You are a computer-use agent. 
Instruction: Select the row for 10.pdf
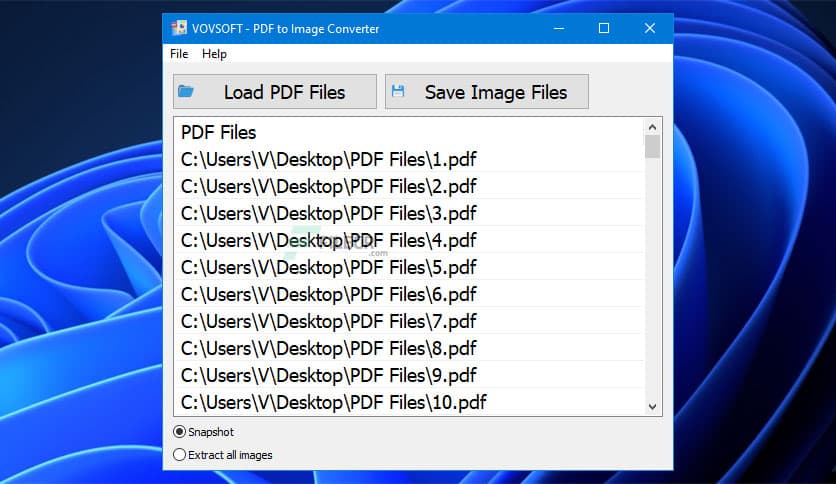[x=409, y=402]
